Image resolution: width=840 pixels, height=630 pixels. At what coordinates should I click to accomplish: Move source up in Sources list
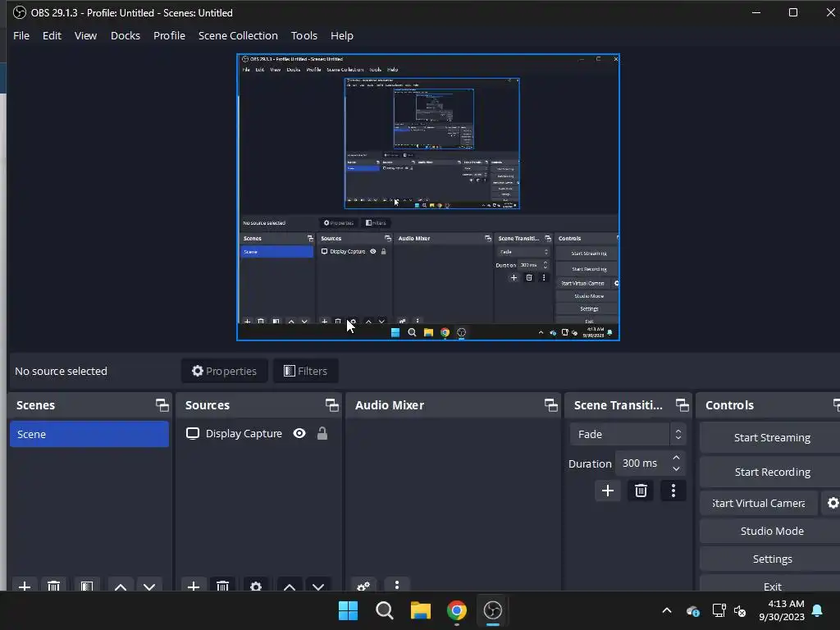click(x=290, y=586)
